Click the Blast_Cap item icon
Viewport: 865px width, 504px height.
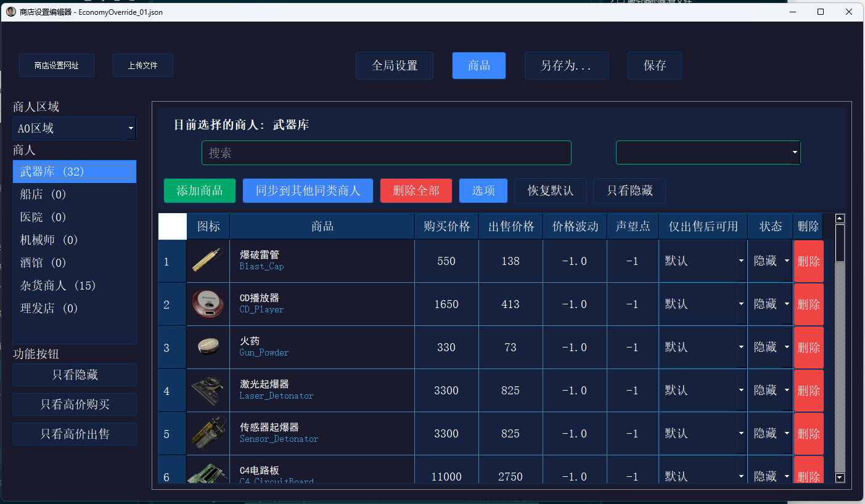pyautogui.click(x=208, y=261)
